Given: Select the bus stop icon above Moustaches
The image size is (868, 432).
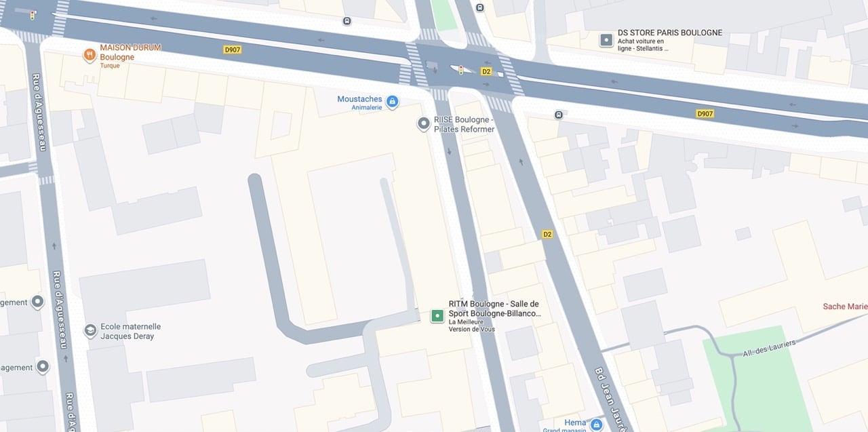Looking at the screenshot, I should [x=347, y=21].
